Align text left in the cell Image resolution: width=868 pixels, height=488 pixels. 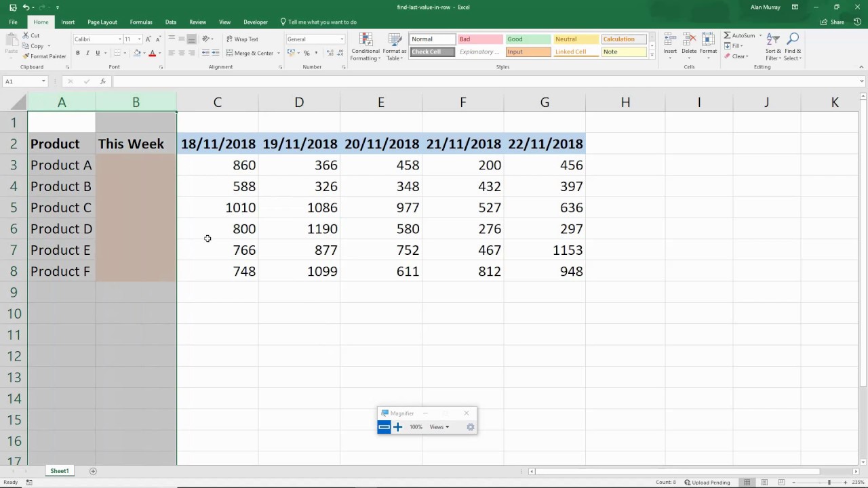click(172, 53)
